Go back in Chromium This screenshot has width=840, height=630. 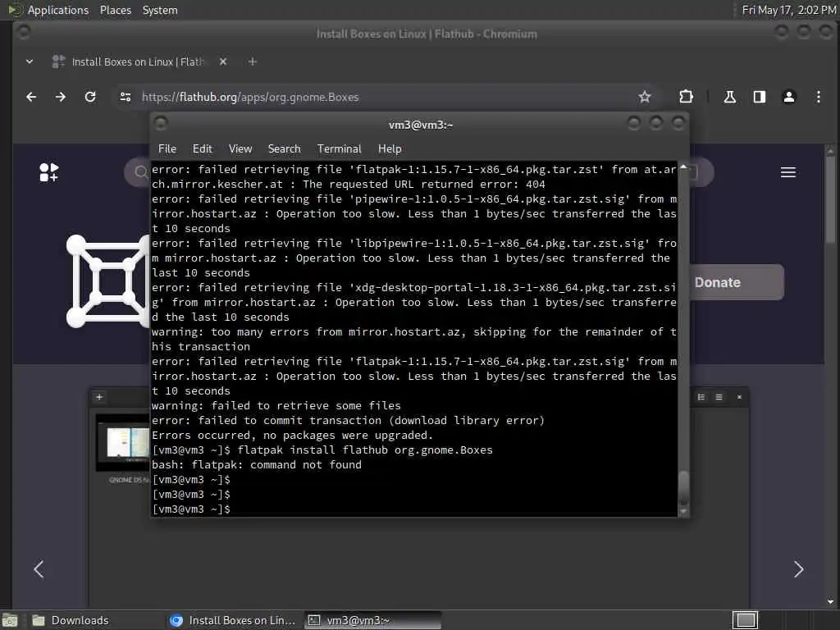point(31,97)
